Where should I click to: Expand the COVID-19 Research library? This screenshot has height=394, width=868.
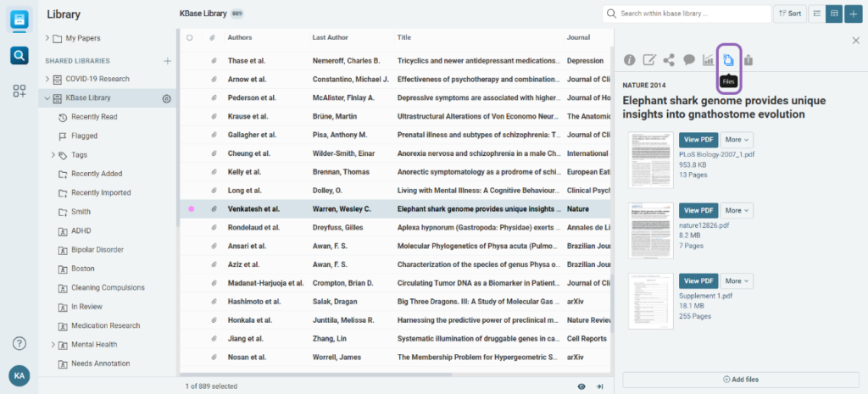tap(47, 79)
